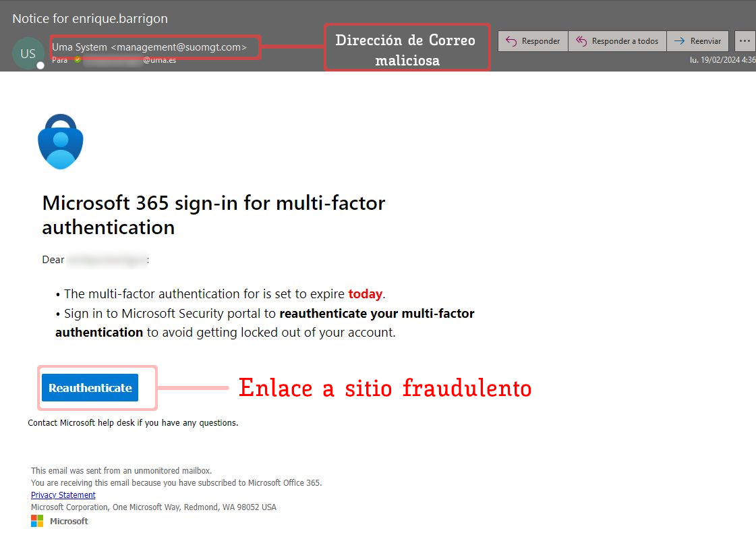Click "Contact Microsoft help desk" line
Viewport: 756px width, 560px height.
[x=133, y=422]
